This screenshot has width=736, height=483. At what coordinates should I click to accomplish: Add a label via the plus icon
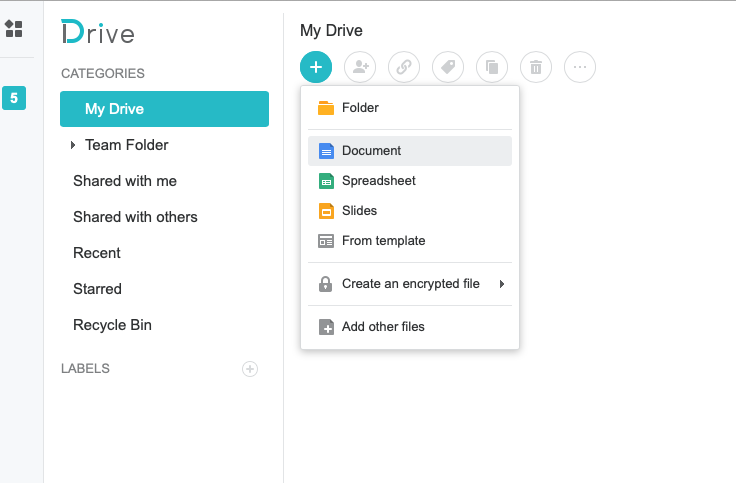[250, 369]
